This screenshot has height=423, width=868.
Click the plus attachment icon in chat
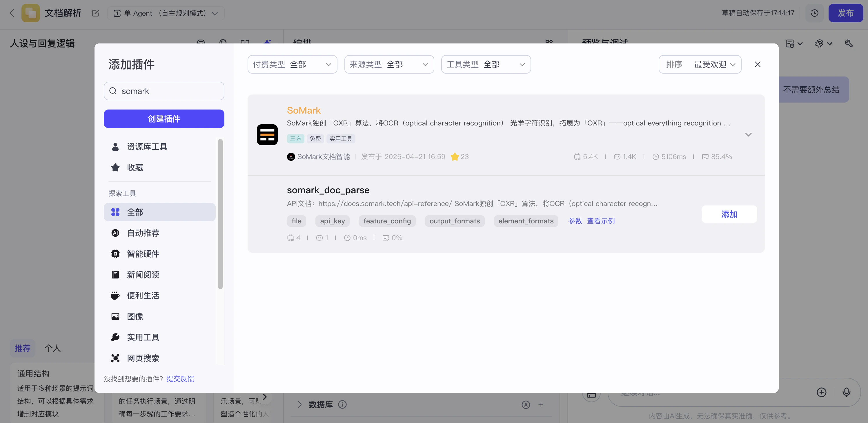[x=821, y=392]
